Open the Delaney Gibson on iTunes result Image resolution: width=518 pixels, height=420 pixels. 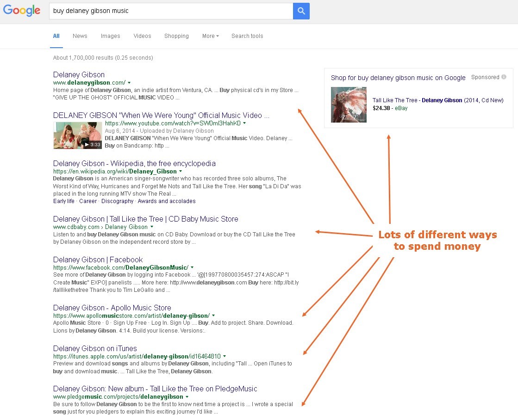click(95, 348)
